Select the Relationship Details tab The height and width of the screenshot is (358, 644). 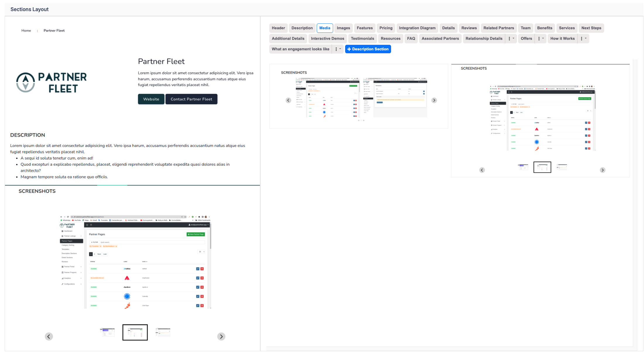point(484,39)
